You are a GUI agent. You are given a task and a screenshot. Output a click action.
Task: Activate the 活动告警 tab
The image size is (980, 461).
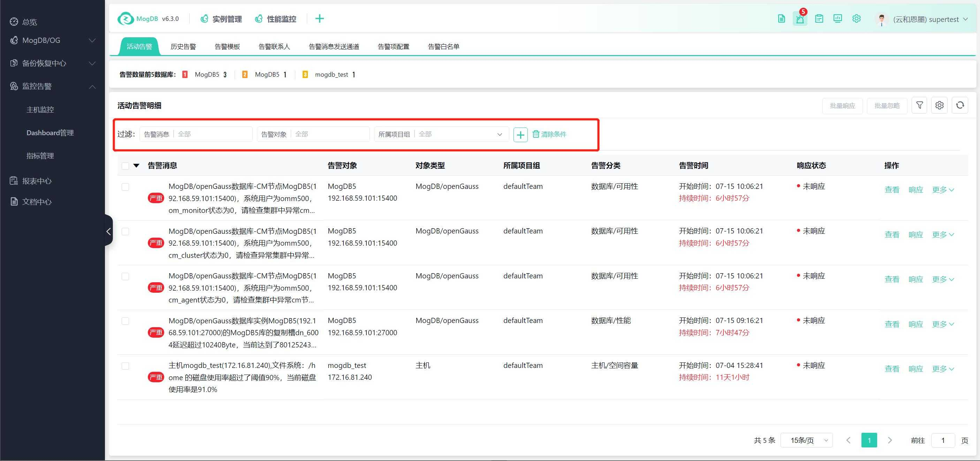139,46
